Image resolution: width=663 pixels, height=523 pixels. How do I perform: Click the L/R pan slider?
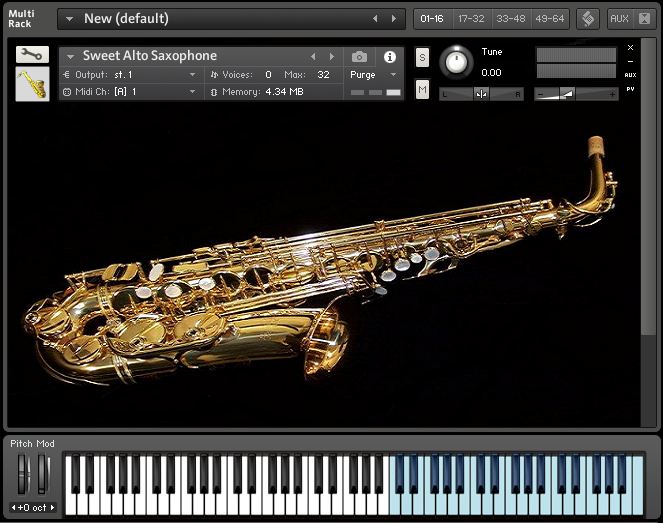(x=481, y=94)
